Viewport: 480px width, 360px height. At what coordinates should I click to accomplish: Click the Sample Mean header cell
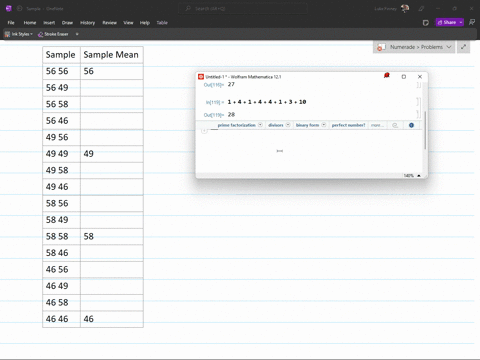point(112,55)
